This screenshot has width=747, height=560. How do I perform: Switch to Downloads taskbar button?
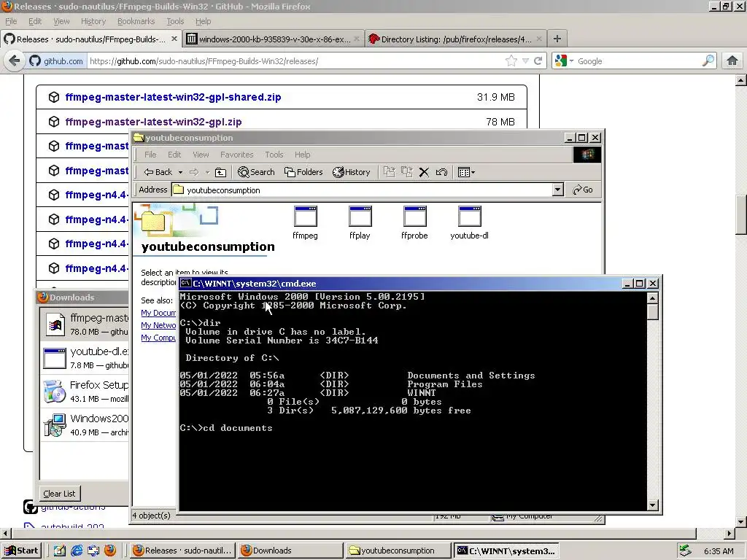pyautogui.click(x=290, y=551)
